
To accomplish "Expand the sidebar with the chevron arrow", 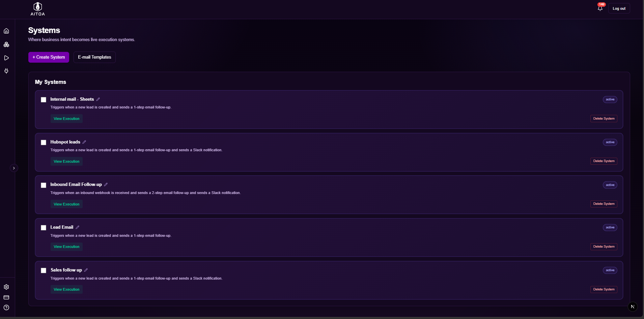I will pos(14,168).
